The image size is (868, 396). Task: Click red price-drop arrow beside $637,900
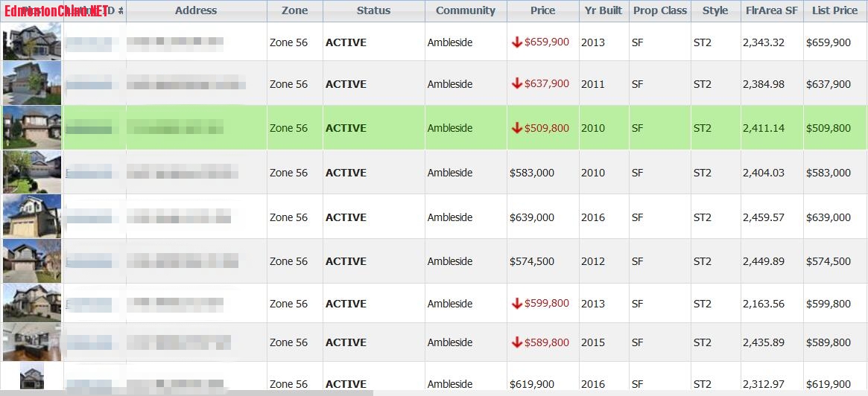[516, 83]
